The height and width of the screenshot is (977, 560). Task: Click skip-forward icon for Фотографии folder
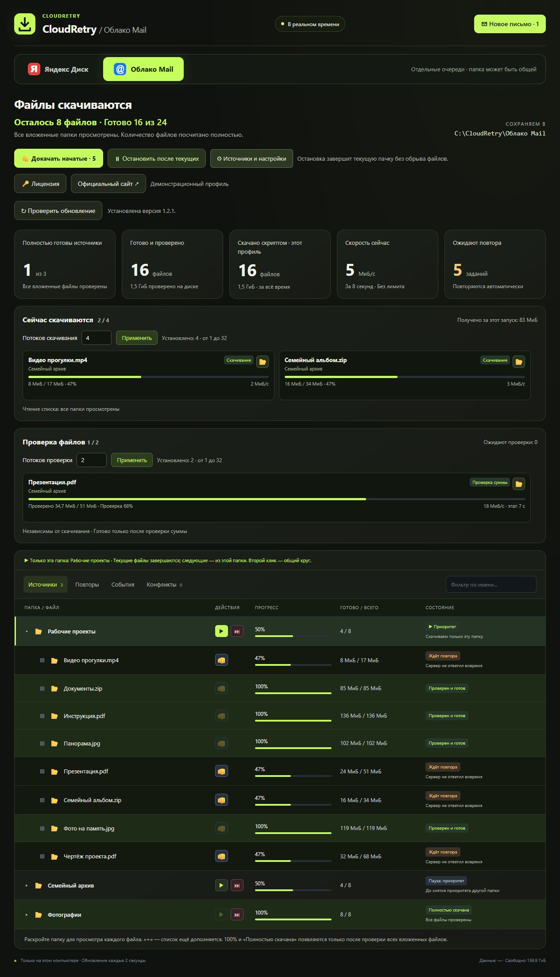point(237,915)
